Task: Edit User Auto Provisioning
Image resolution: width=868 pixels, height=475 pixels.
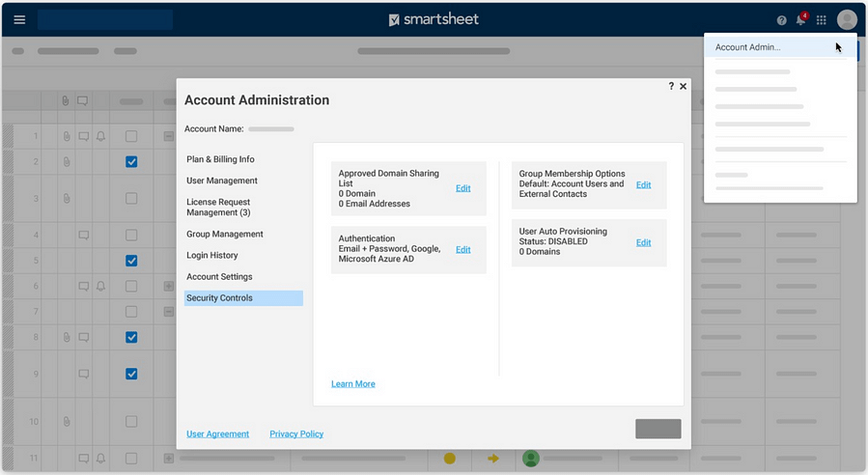Action: pyautogui.click(x=643, y=242)
